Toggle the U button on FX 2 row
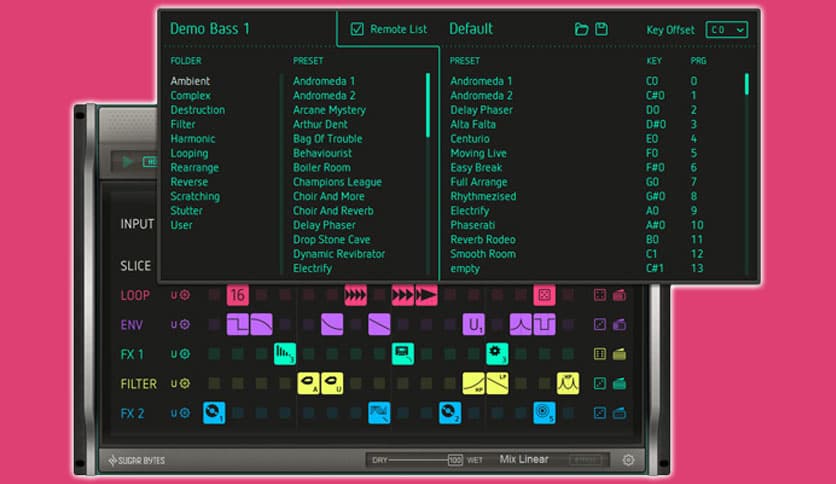 click(x=174, y=413)
